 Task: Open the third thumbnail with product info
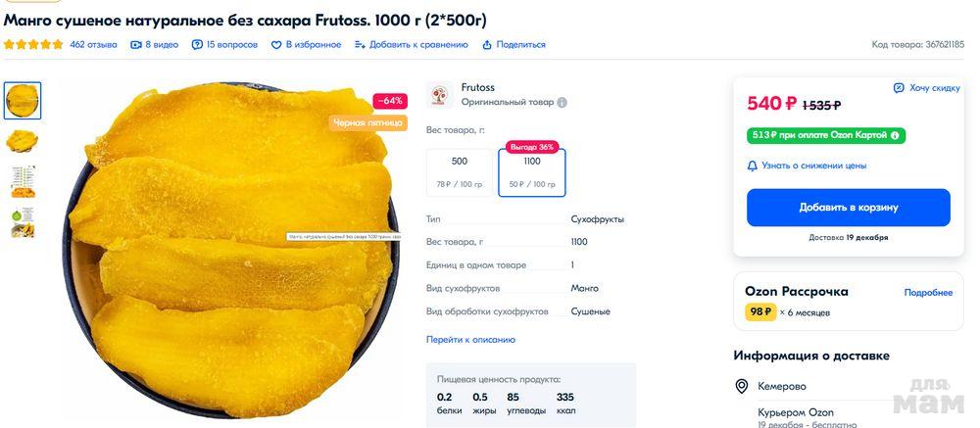coord(23,182)
